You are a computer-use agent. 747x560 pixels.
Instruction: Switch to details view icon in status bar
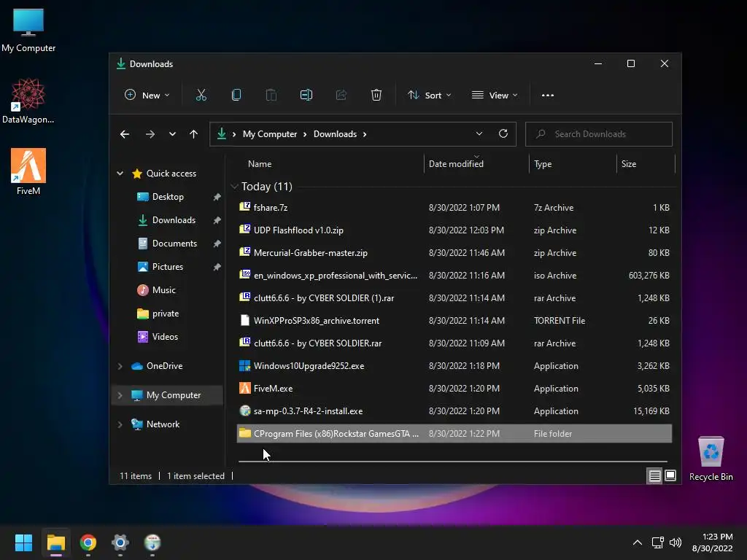coord(654,475)
